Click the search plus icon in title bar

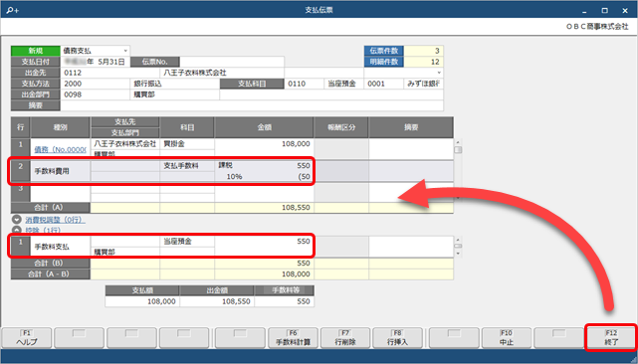(13, 10)
